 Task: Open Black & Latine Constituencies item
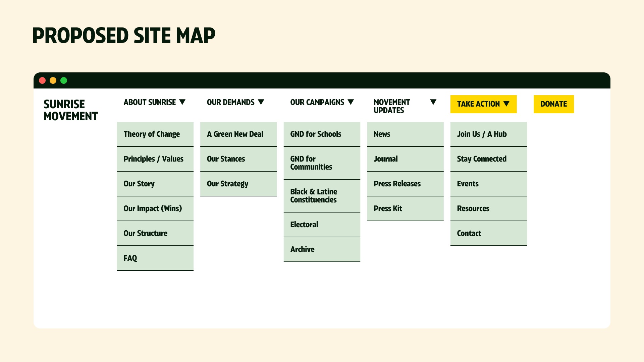click(322, 196)
